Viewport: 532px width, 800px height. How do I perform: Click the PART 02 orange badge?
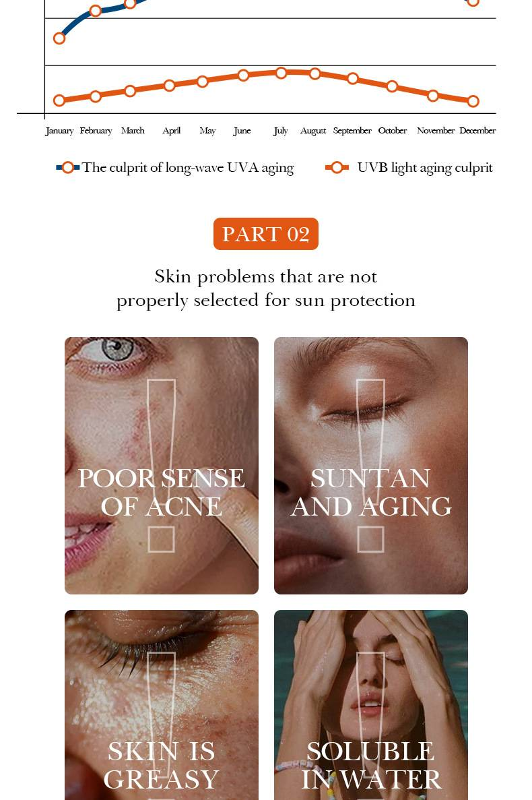(265, 234)
